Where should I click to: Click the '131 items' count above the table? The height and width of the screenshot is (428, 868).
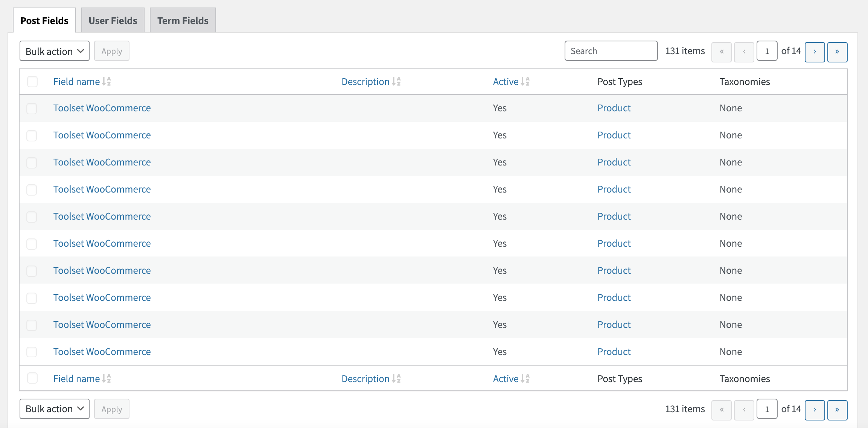pyautogui.click(x=685, y=51)
